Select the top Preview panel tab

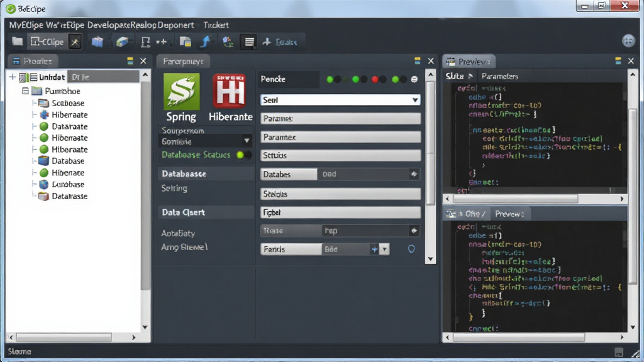pyautogui.click(x=469, y=62)
